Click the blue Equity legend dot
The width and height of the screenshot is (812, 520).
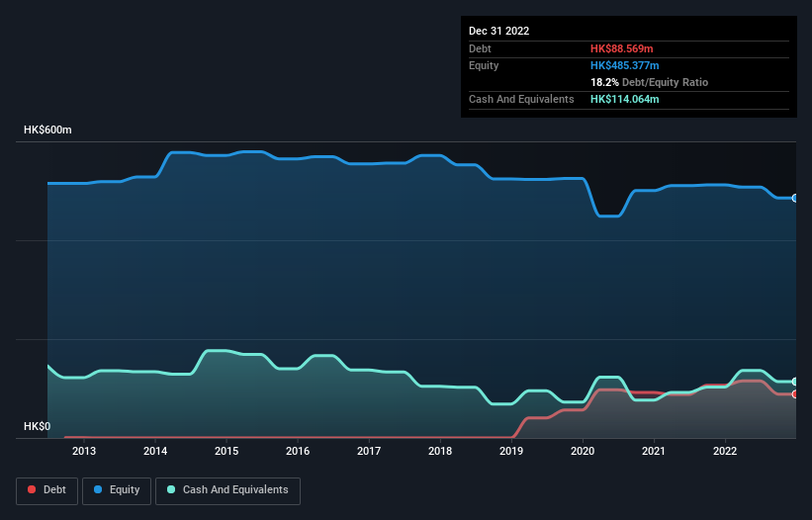coord(98,489)
